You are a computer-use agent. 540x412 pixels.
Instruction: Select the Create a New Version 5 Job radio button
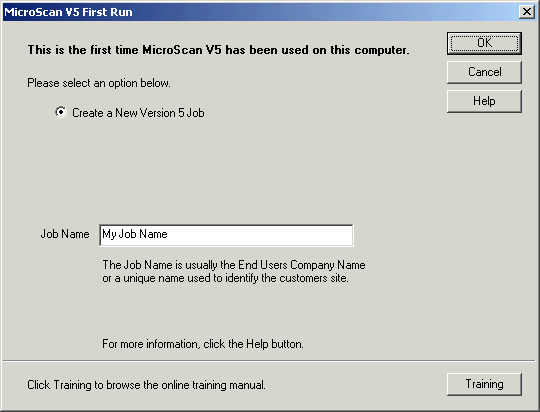61,112
